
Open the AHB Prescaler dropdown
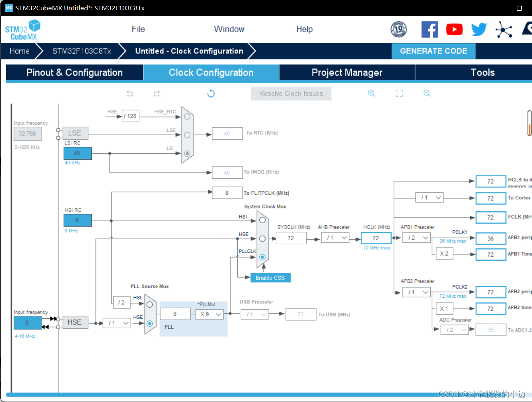click(x=336, y=238)
